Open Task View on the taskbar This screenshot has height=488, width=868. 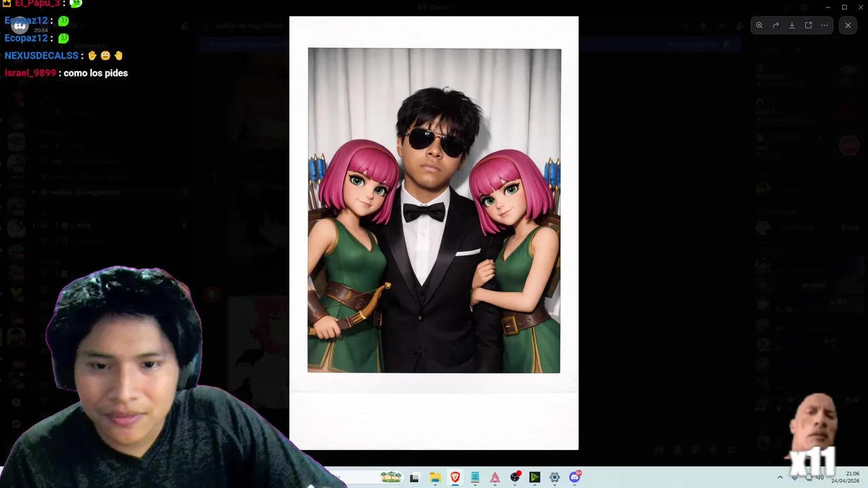click(414, 477)
